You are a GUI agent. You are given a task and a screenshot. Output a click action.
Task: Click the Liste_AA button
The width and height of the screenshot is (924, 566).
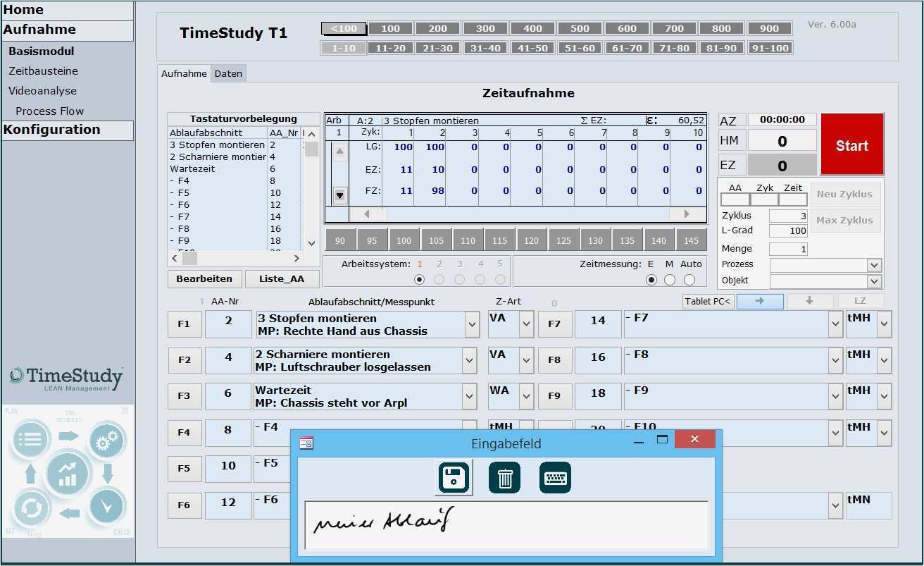pos(282,279)
